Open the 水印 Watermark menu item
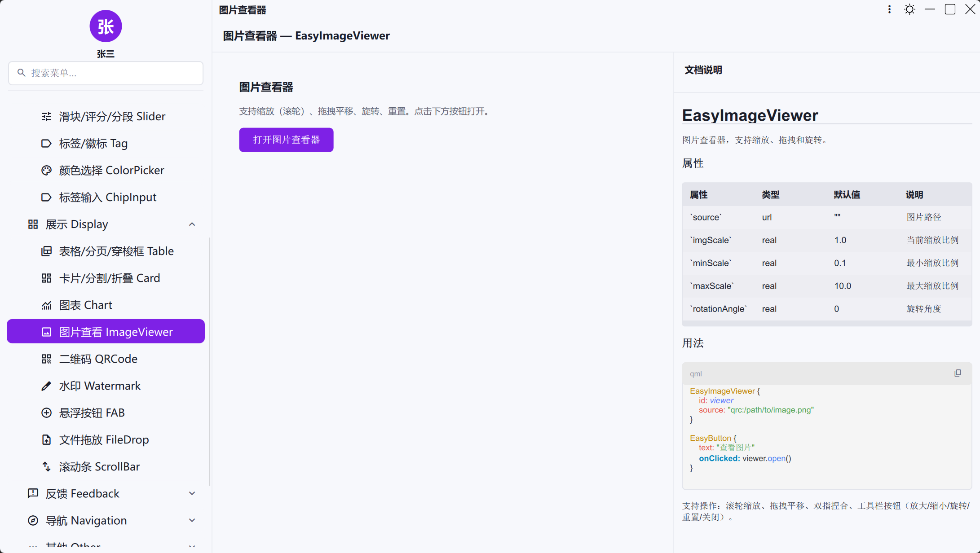980x553 pixels. point(106,386)
